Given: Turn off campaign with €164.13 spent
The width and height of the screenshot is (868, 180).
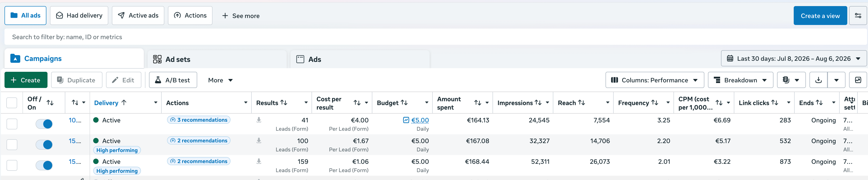Looking at the screenshot, I should point(44,124).
